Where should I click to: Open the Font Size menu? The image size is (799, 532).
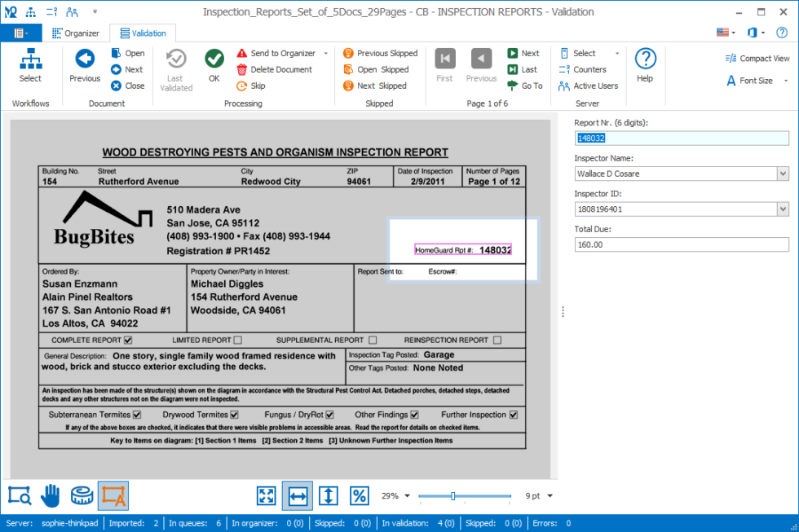point(757,81)
